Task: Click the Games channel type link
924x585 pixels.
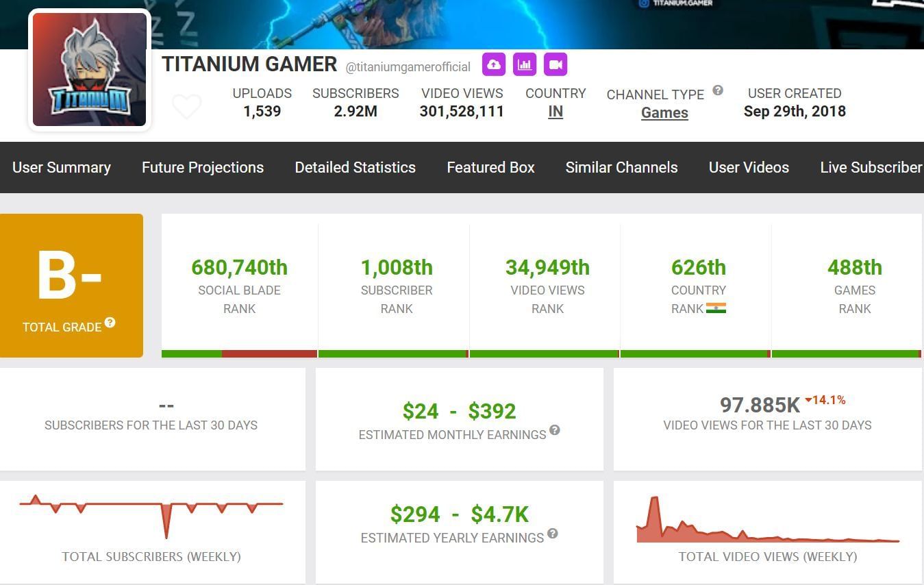Action: (664, 113)
